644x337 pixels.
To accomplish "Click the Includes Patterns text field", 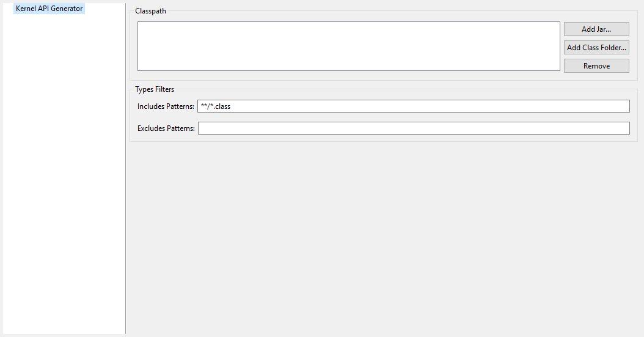I will coord(413,106).
